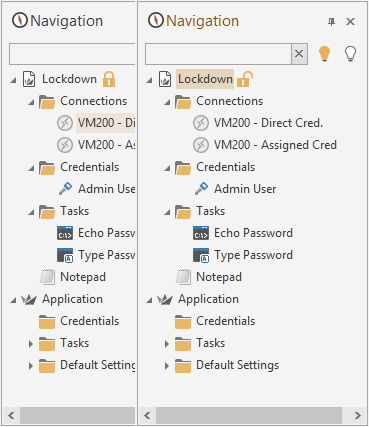Collapse Lockdown Credentials folder in right panel
The width and height of the screenshot is (369, 427).
pos(167,168)
